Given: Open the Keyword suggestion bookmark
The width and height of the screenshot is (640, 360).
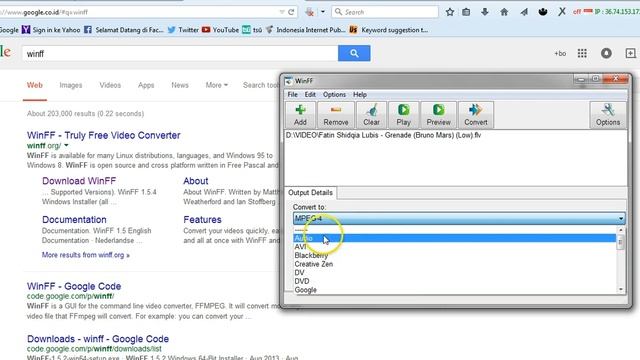Looking at the screenshot, I should (389, 30).
